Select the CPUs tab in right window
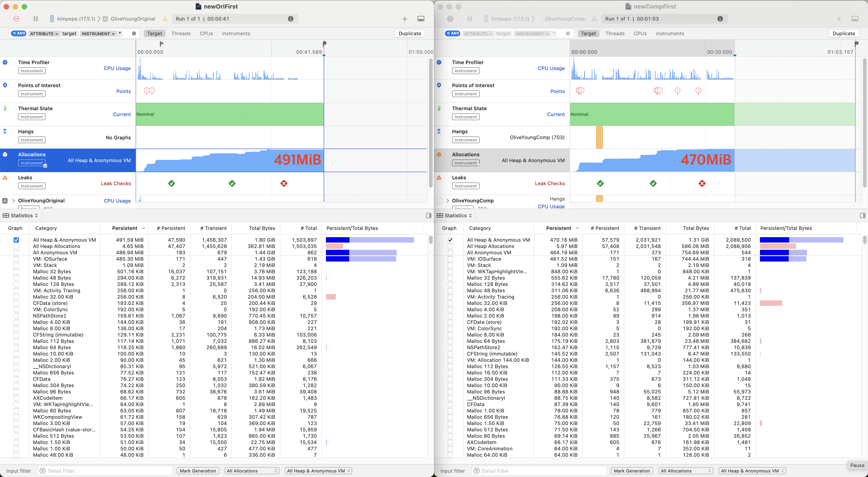Image resolution: width=868 pixels, height=477 pixels. (640, 33)
